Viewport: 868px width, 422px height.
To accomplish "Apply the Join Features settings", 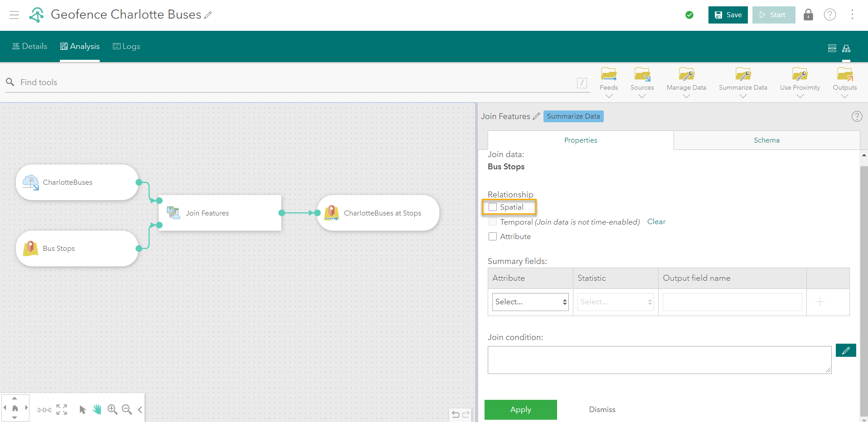I will pos(521,410).
